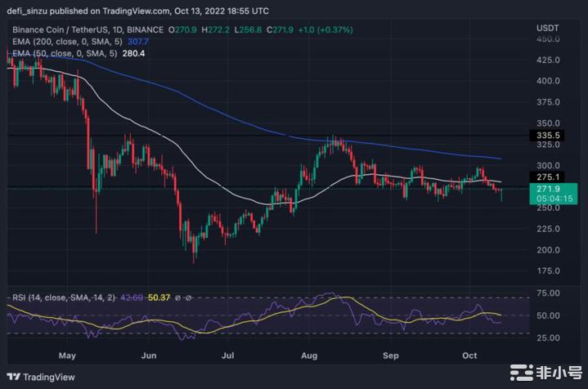Click the Aug label on time axis
The image size is (588, 389).
311,355
